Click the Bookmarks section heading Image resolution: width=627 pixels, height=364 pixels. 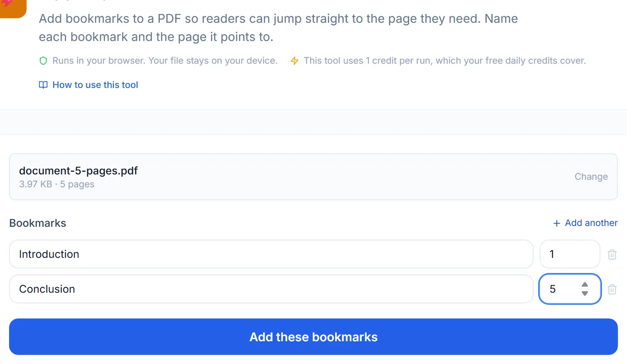point(38,223)
